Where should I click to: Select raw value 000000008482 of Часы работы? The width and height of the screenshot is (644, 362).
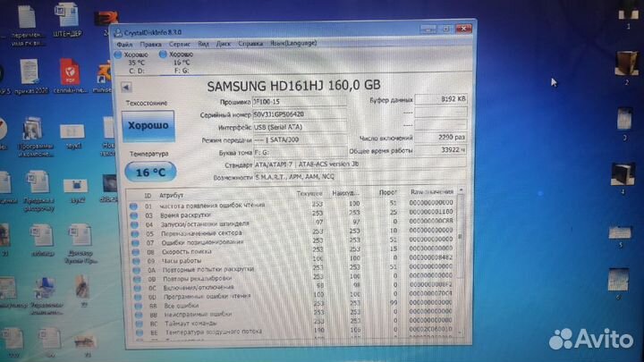click(x=431, y=257)
